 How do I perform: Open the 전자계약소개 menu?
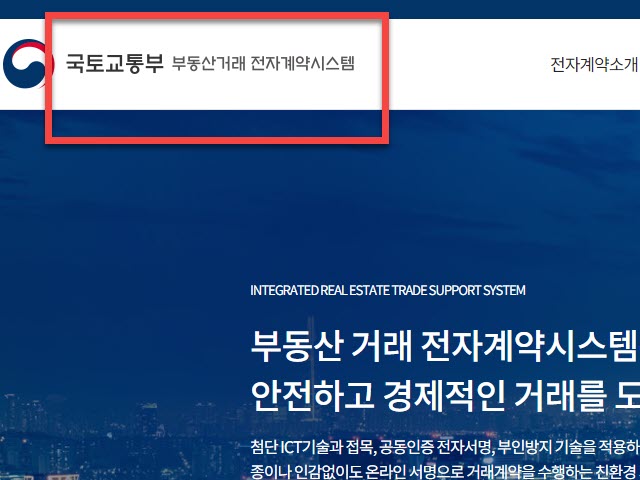tap(595, 64)
